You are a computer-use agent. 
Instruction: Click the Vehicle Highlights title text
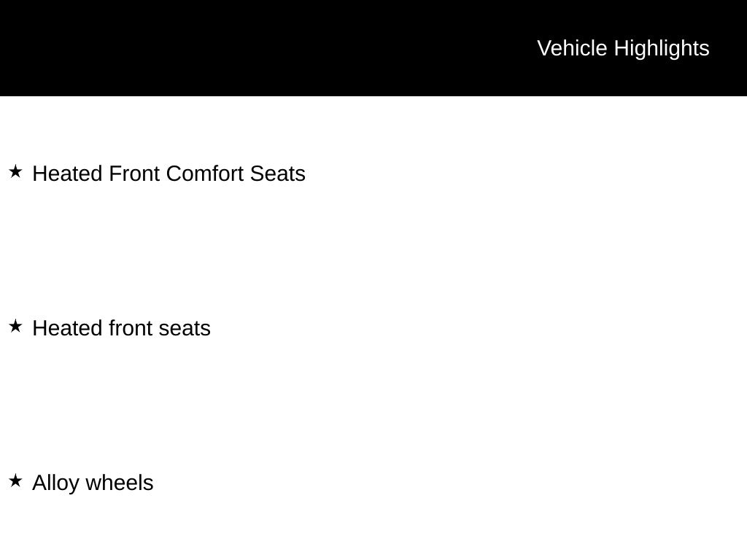point(623,48)
